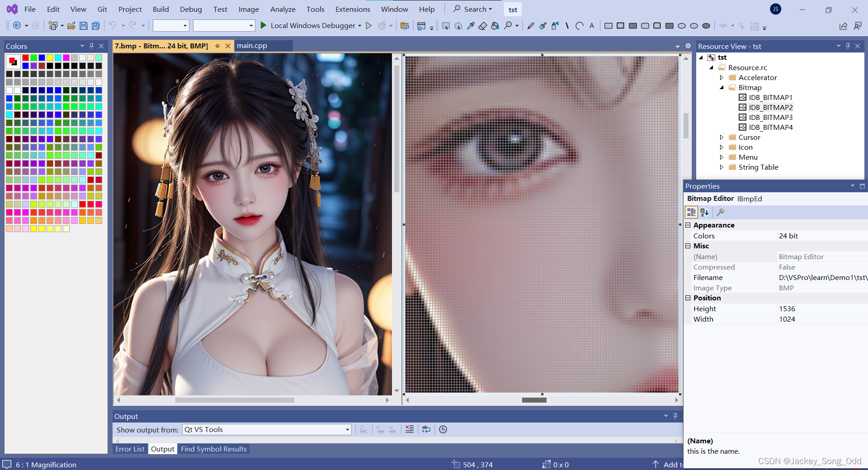Click the Clear All output icon

point(410,429)
